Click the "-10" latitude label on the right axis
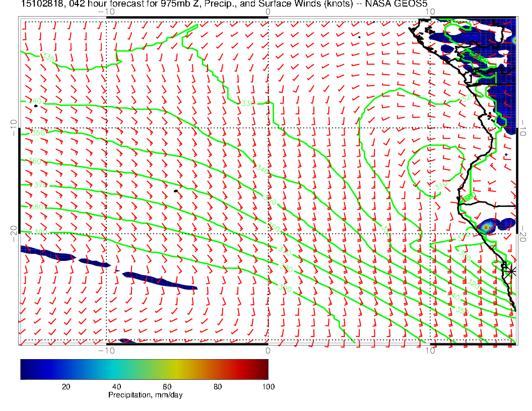The height and width of the screenshot is (411, 532). pyautogui.click(x=522, y=128)
